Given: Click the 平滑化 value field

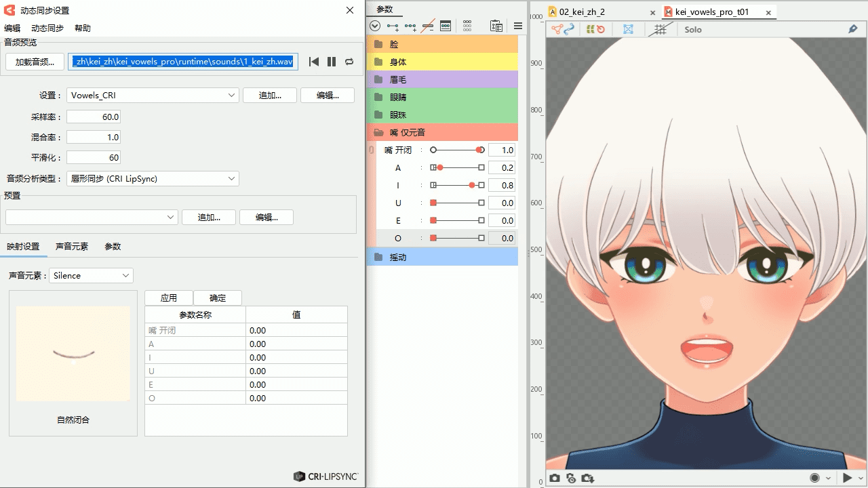Looking at the screenshot, I should pyautogui.click(x=94, y=157).
